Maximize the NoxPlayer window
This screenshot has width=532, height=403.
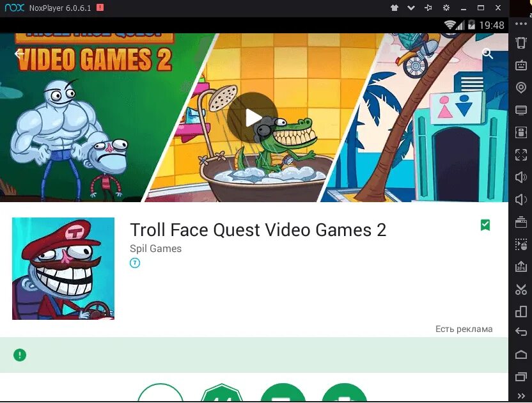481,8
